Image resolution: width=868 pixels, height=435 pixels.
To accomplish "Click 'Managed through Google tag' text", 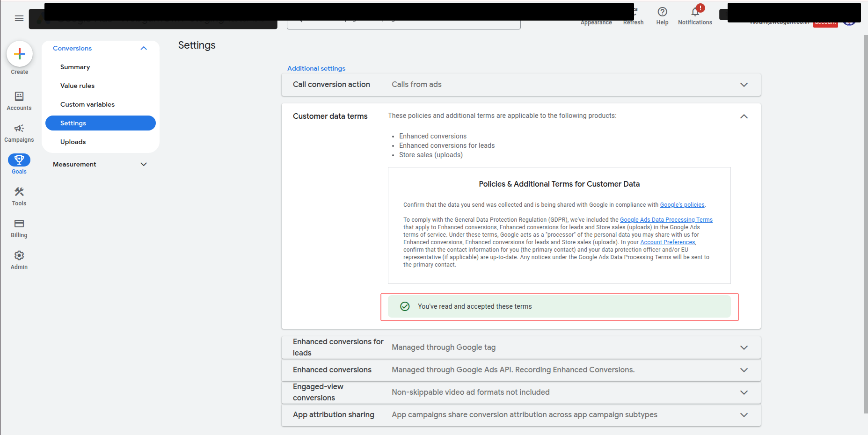I will (444, 348).
